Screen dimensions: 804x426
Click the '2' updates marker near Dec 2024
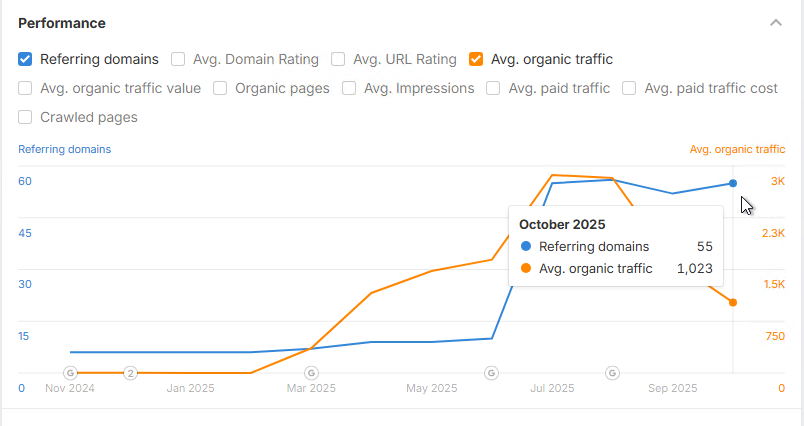click(x=131, y=373)
